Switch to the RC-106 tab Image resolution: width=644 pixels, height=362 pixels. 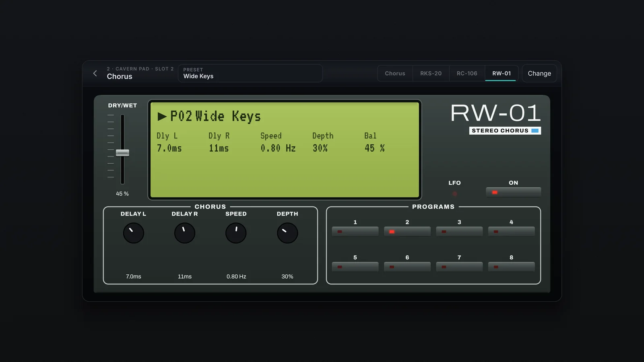click(467, 73)
